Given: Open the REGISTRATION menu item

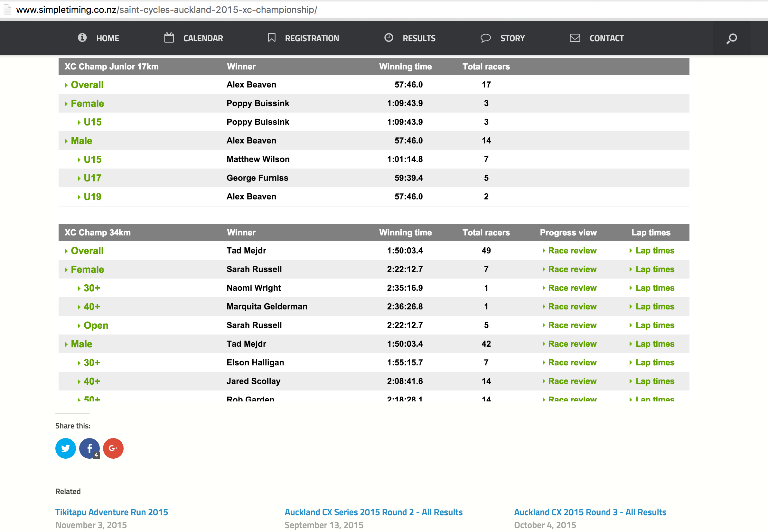Looking at the screenshot, I should point(312,38).
